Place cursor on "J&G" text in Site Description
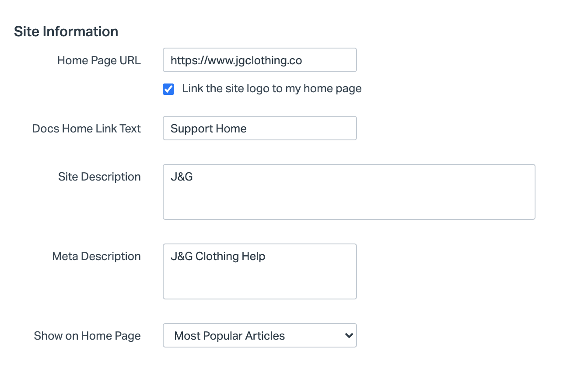The image size is (588, 379). pos(182,177)
